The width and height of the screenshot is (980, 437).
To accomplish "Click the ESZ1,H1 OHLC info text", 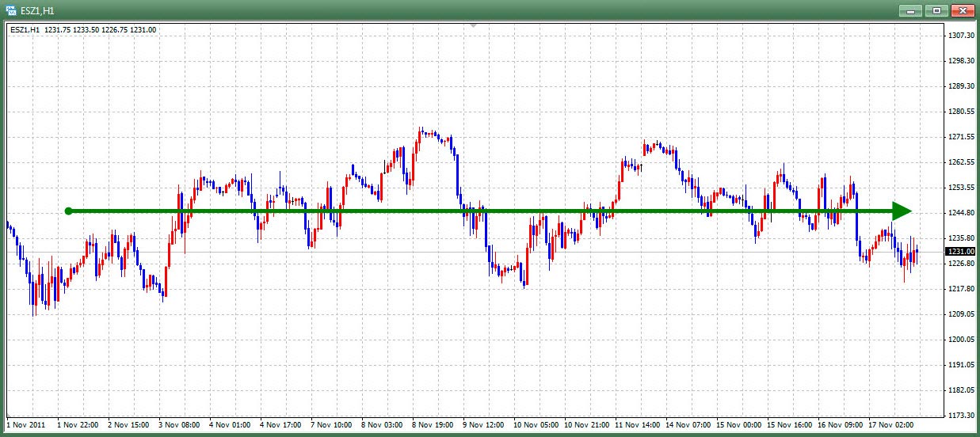I will tap(83, 29).
